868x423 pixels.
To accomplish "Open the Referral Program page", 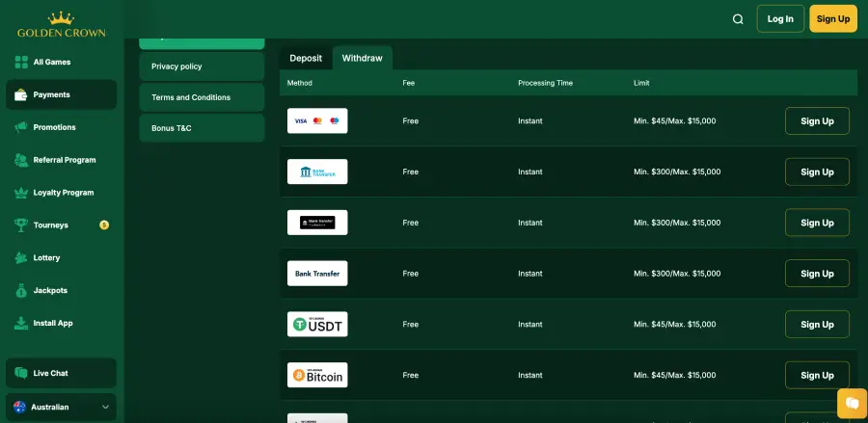I will (x=64, y=160).
